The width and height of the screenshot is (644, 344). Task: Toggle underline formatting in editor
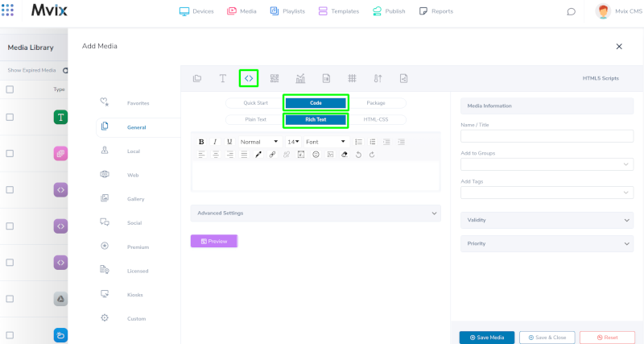click(229, 142)
